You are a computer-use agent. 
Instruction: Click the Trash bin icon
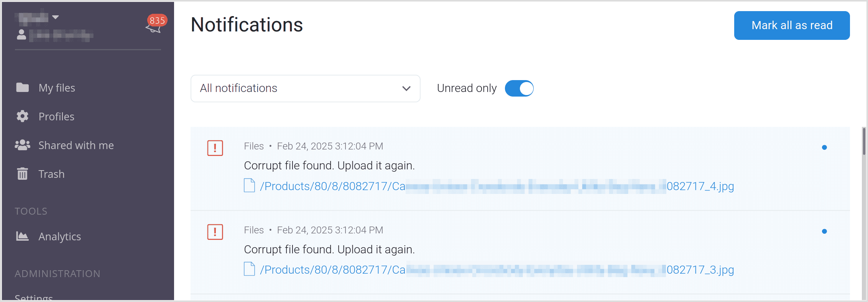pyautogui.click(x=23, y=174)
